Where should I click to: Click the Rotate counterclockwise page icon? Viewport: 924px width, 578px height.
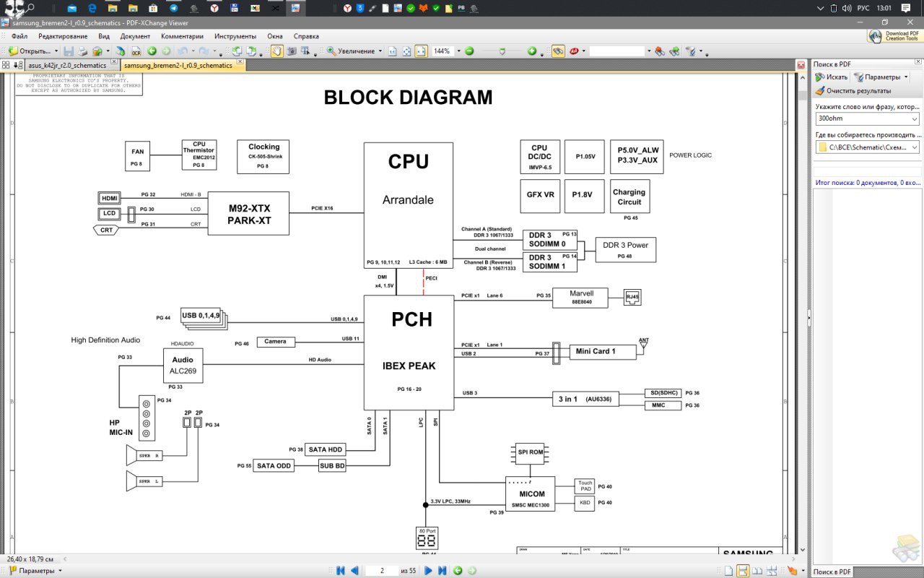(236, 51)
